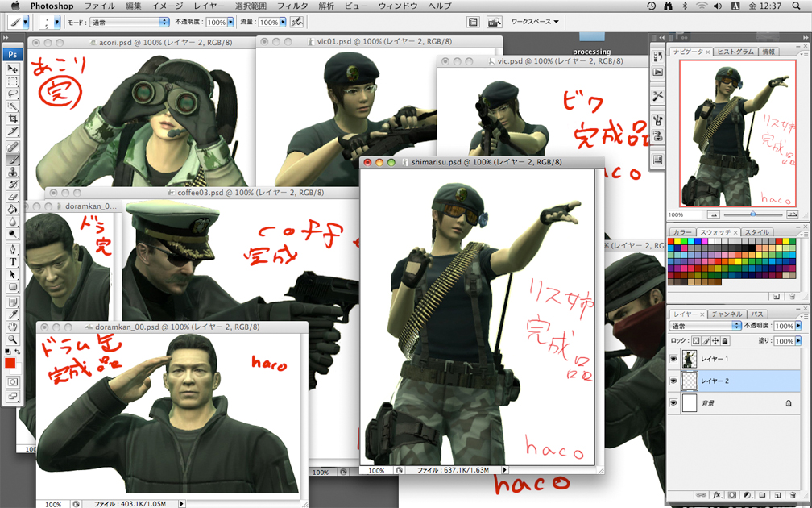Open the brush mode モード dropdown
Image resolution: width=812 pixels, height=508 pixels.
pyautogui.click(x=129, y=23)
